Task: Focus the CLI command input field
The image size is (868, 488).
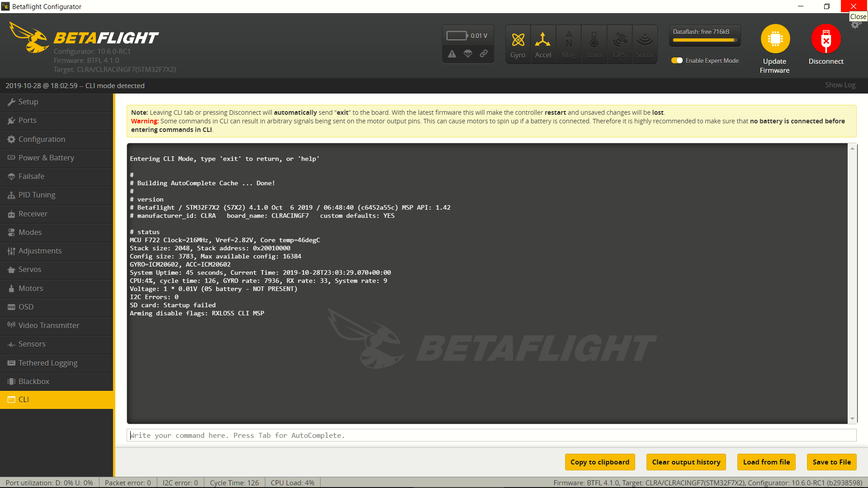Action: point(491,435)
